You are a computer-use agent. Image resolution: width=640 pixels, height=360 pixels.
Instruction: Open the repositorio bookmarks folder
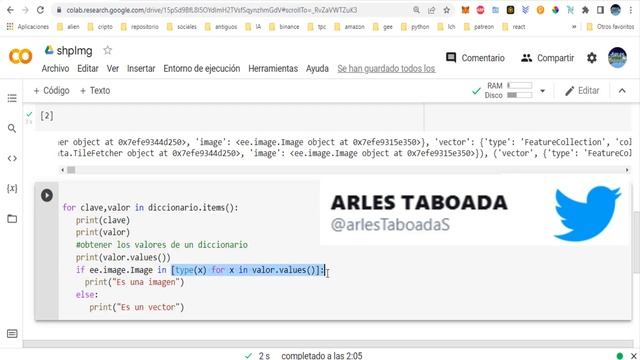[x=139, y=27]
